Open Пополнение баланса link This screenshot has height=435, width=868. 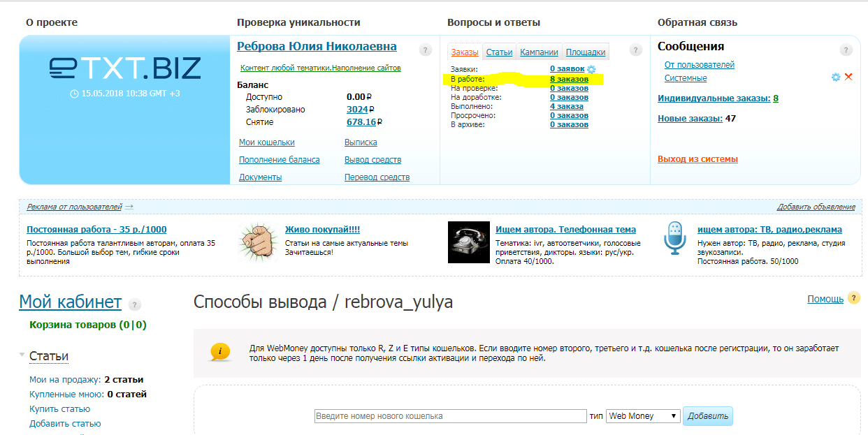click(x=280, y=160)
